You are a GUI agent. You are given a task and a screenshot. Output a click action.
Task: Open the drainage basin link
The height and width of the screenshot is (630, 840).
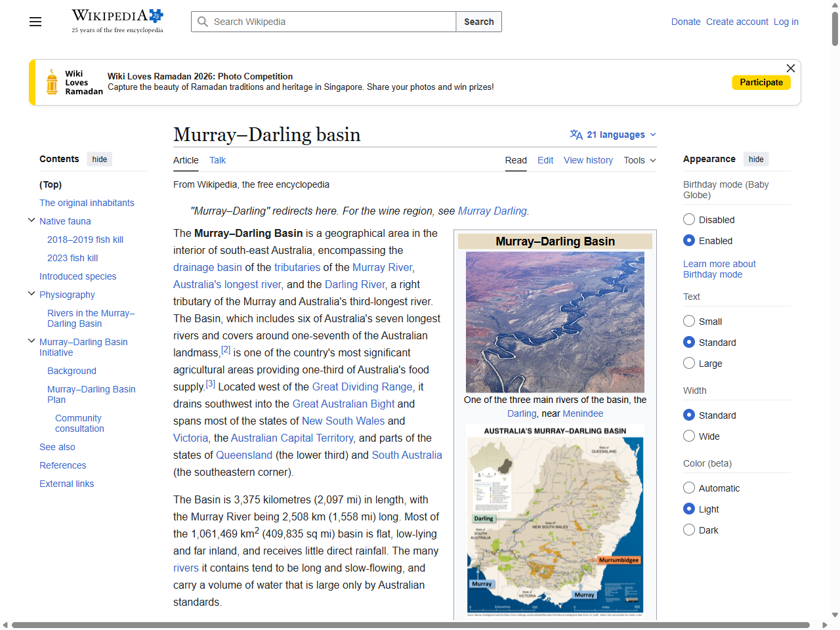click(x=207, y=267)
